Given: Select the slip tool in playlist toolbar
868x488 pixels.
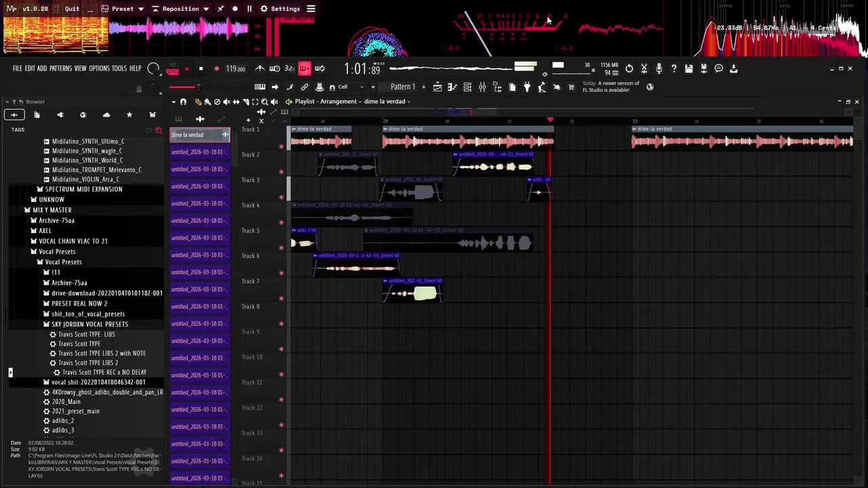Looking at the screenshot, I should (x=236, y=102).
